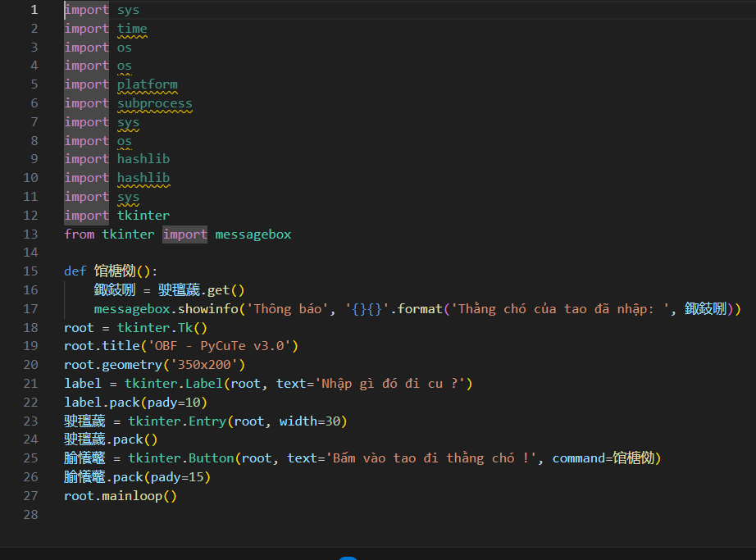Click 'Nhập gì đó đi cu ?' string
This screenshot has width=756, height=560.
coord(389,384)
